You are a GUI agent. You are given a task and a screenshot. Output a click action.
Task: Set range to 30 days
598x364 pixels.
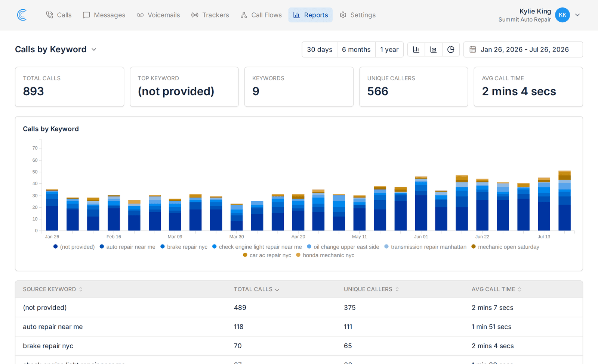[x=320, y=49]
